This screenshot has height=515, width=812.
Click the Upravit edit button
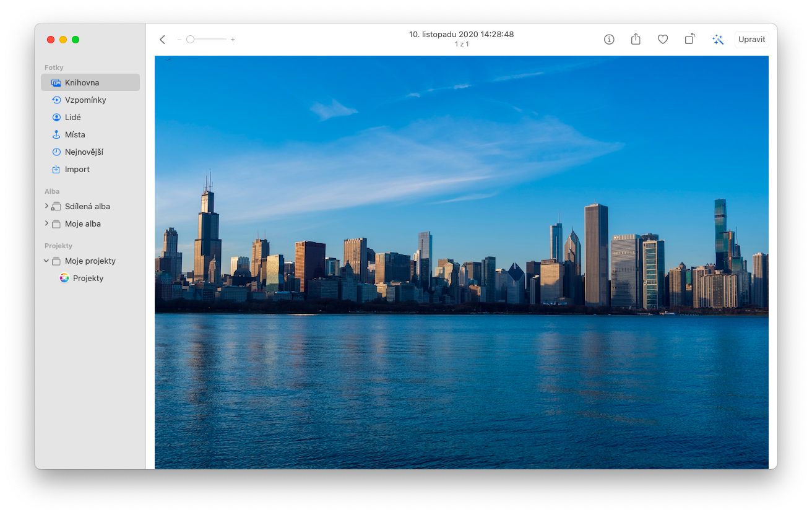coord(751,40)
